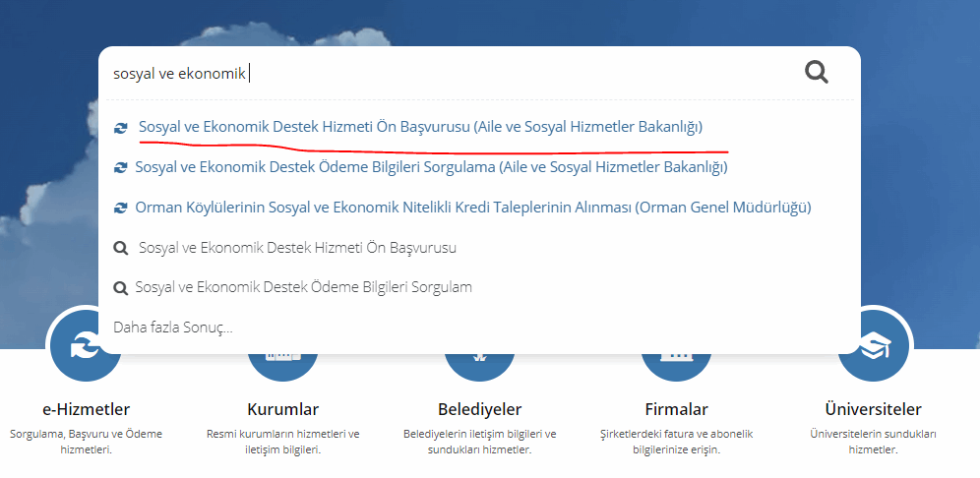
Task: Open Üniversiteler graduation cap icon
Action: 873,345
